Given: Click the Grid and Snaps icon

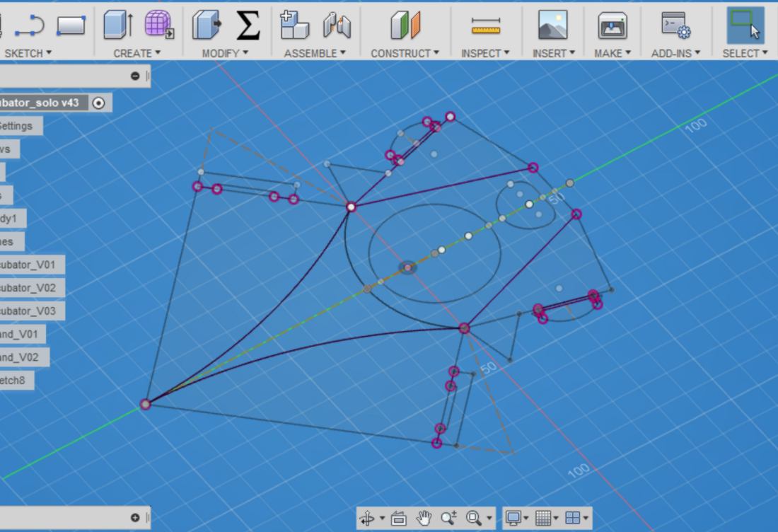Looking at the screenshot, I should (542, 519).
